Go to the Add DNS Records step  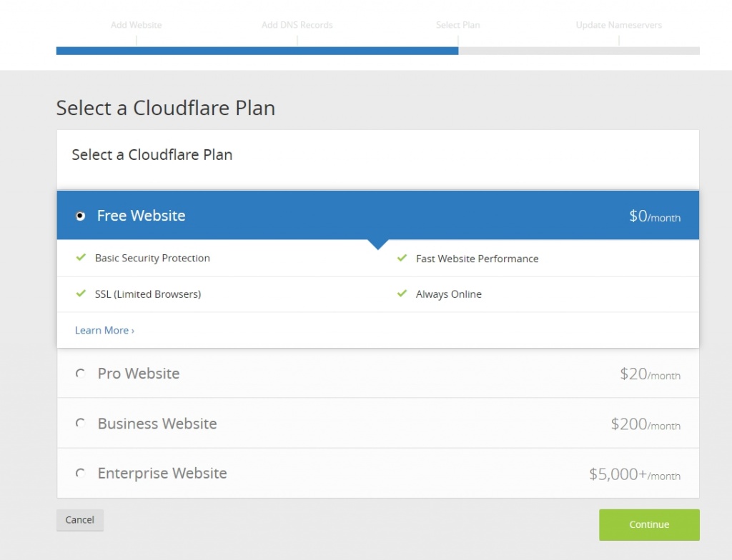coord(297,25)
